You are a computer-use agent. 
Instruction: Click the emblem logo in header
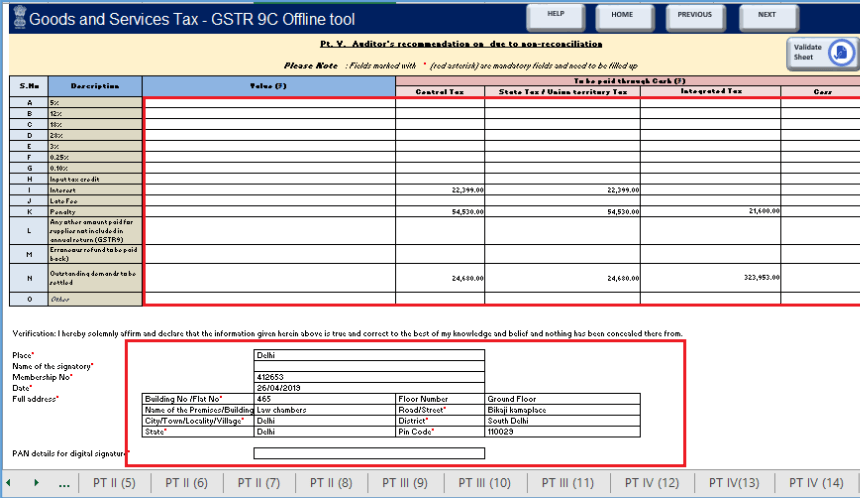[20, 17]
